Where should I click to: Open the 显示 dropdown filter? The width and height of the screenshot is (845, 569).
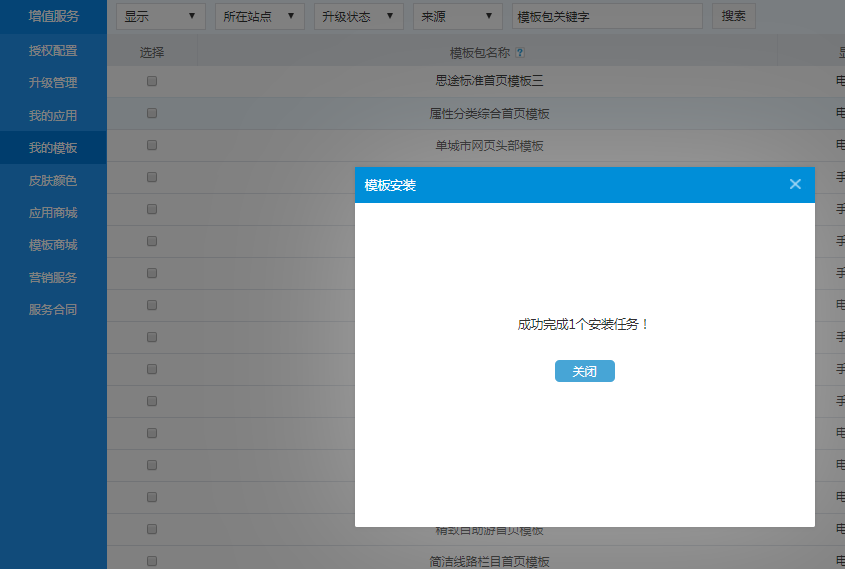[x=161, y=16]
